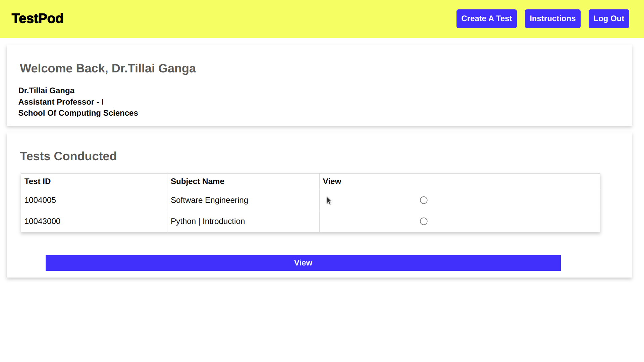644x362 pixels.
Task: Click test ID 1004005 cell
Action: click(x=40, y=200)
